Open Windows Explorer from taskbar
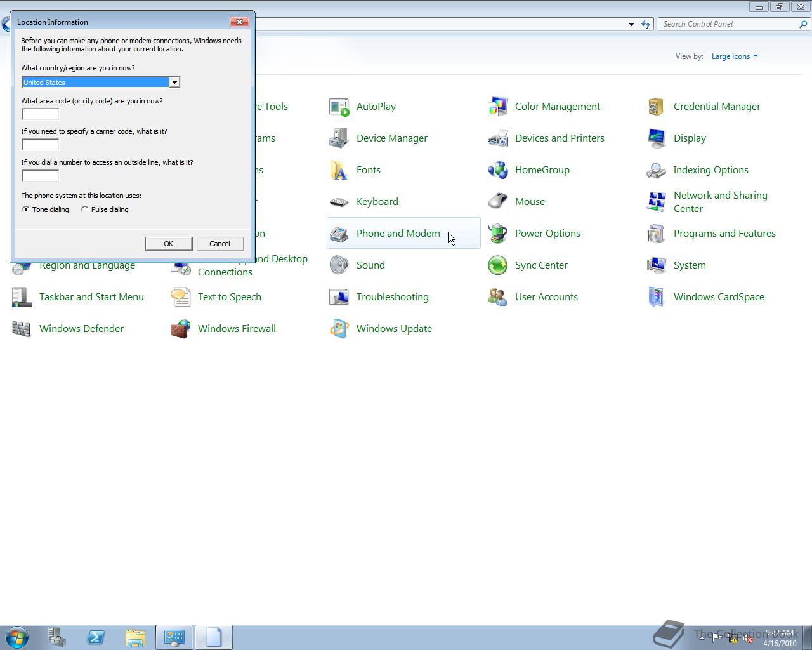 click(135, 637)
